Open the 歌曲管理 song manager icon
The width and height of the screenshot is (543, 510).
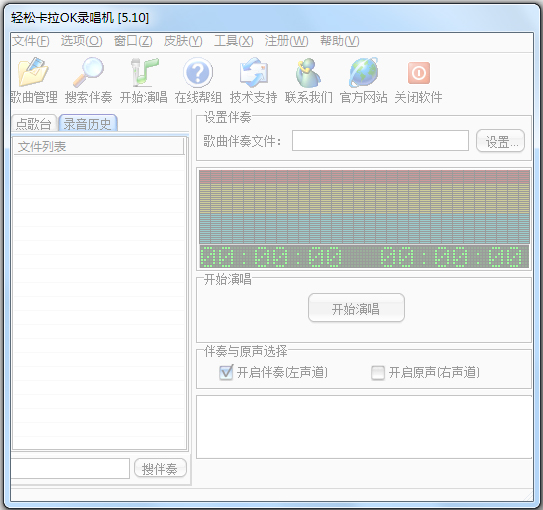33,73
